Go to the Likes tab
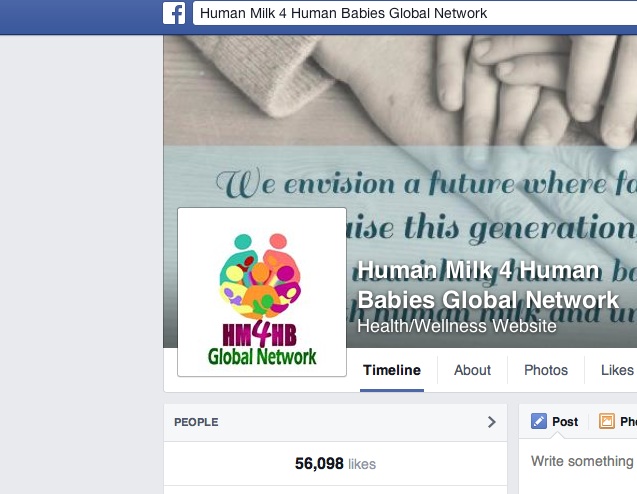 click(x=617, y=370)
